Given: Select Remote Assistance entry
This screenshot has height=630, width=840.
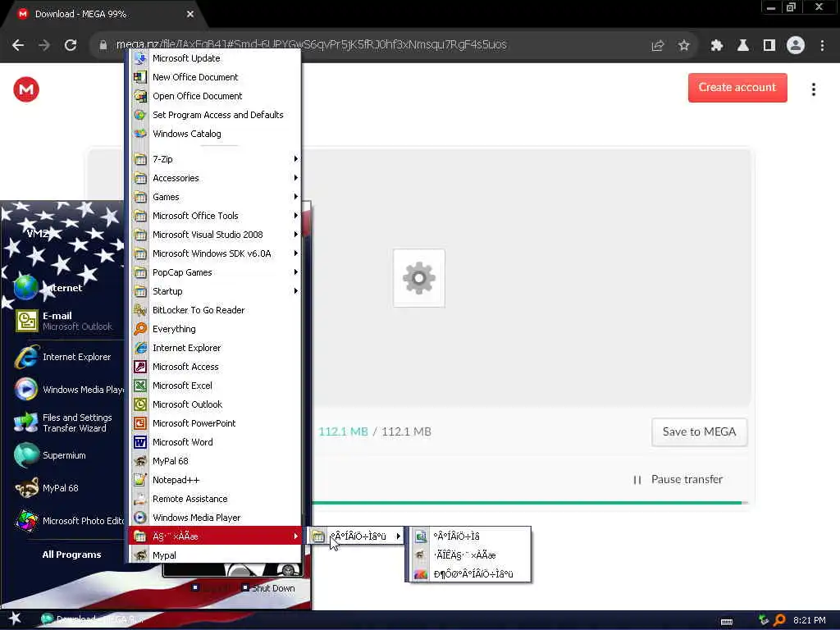Looking at the screenshot, I should tap(215, 499).
